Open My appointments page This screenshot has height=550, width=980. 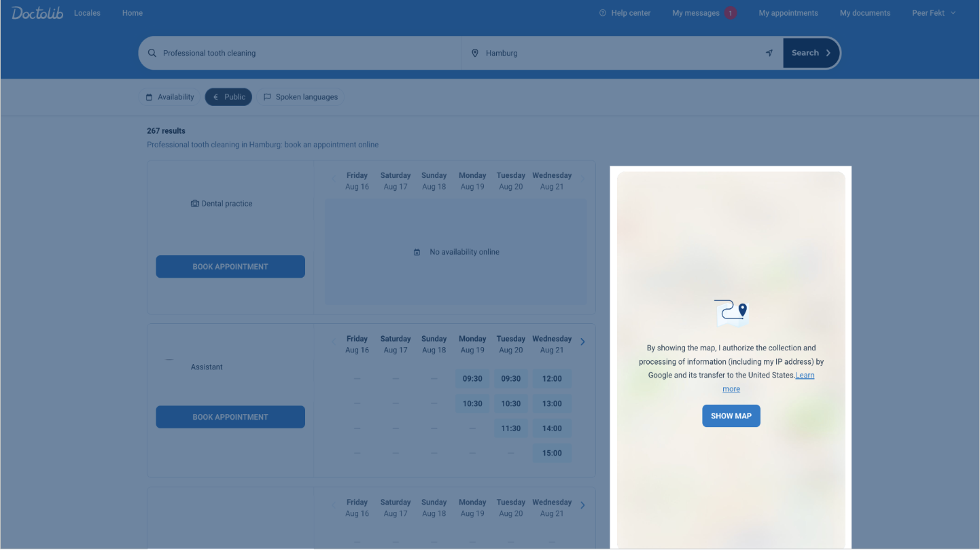pyautogui.click(x=788, y=13)
